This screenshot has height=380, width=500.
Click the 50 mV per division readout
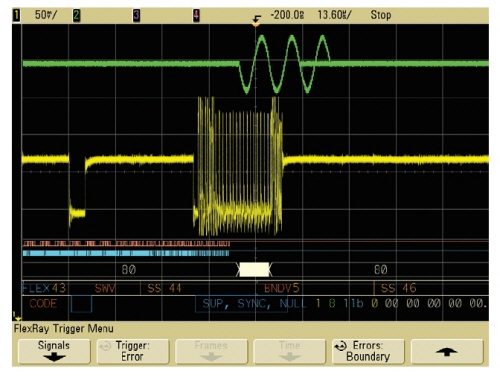tap(46, 15)
